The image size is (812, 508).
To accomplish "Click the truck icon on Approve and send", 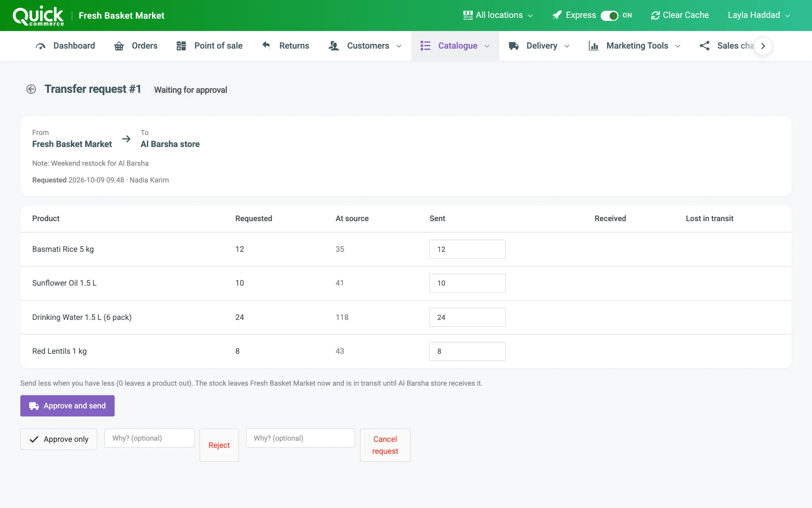I will pyautogui.click(x=34, y=406).
